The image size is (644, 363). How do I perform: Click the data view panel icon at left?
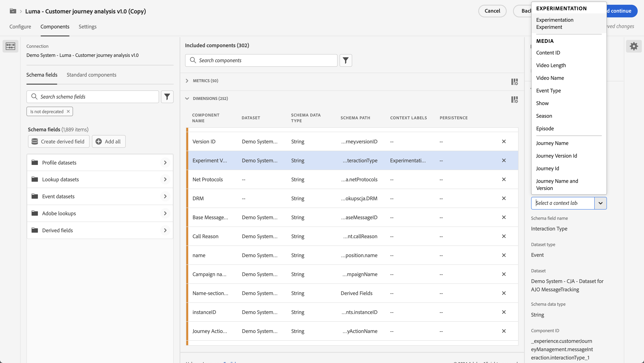click(10, 46)
